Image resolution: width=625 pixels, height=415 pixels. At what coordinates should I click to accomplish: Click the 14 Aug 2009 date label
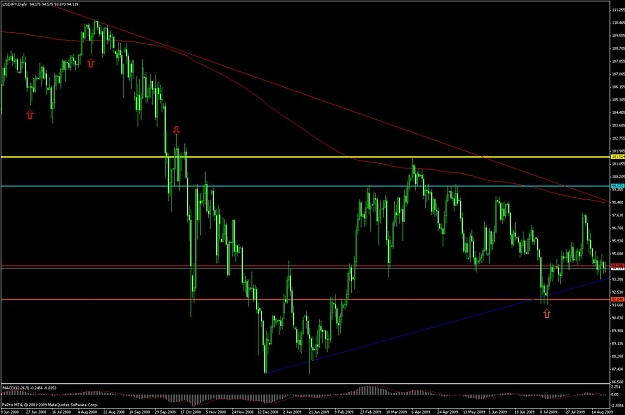pos(601,411)
